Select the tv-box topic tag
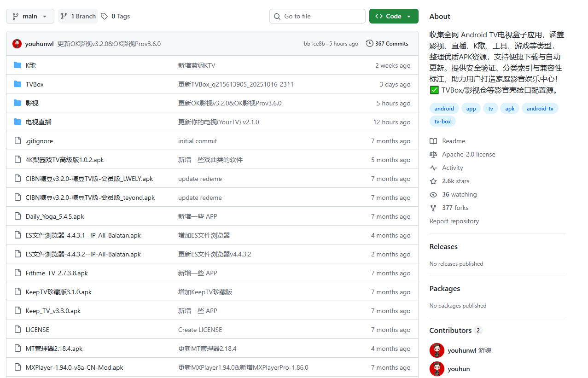 pos(442,121)
